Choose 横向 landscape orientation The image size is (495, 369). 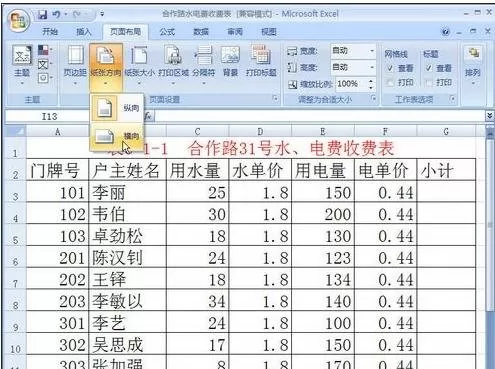point(117,136)
